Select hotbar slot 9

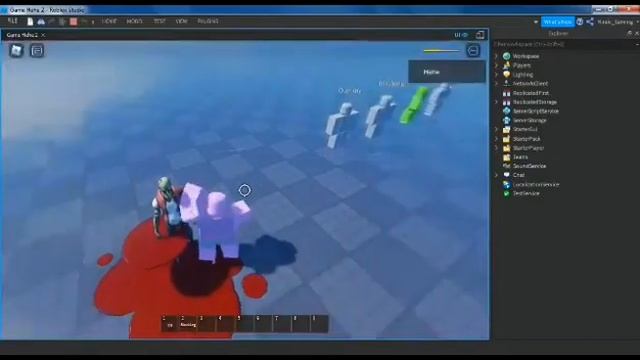[x=320, y=324]
